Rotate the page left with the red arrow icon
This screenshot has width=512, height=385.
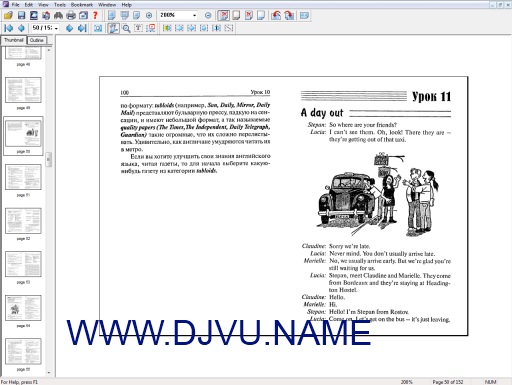(x=276, y=15)
